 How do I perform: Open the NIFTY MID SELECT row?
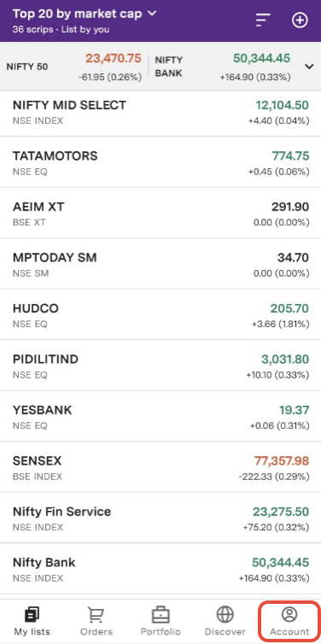coord(160,112)
